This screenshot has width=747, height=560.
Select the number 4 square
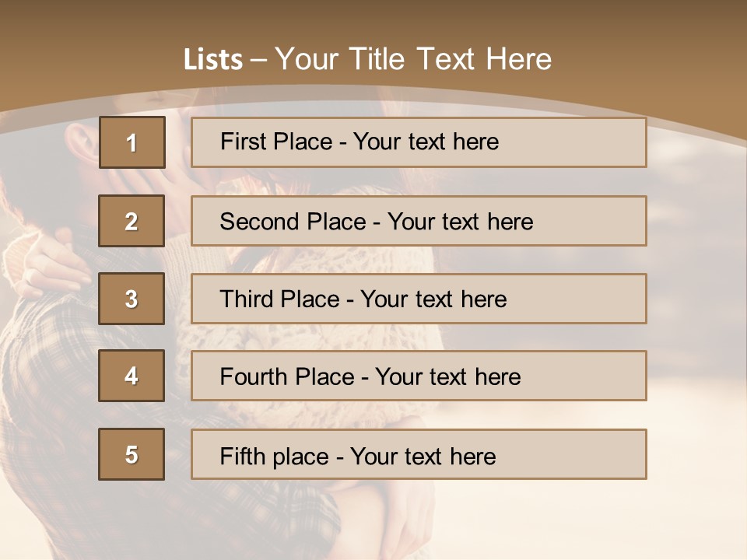pyautogui.click(x=132, y=376)
